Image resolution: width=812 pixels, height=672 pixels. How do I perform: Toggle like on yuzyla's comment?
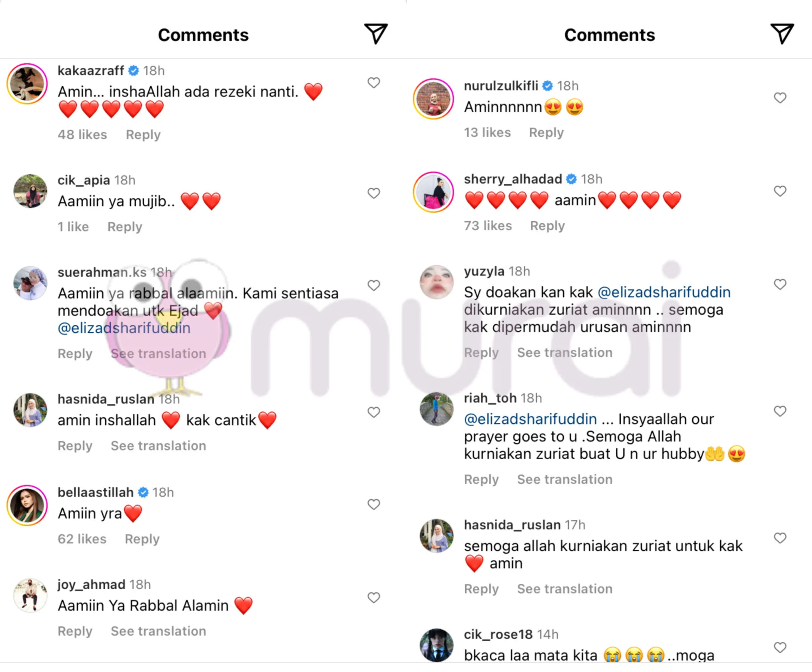pos(780,284)
